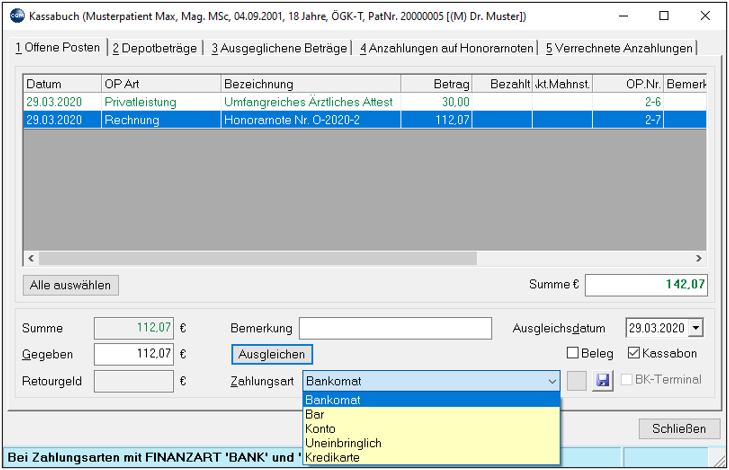Open the Depotbeträge tab
The width and height of the screenshot is (729, 470).
tap(155, 48)
